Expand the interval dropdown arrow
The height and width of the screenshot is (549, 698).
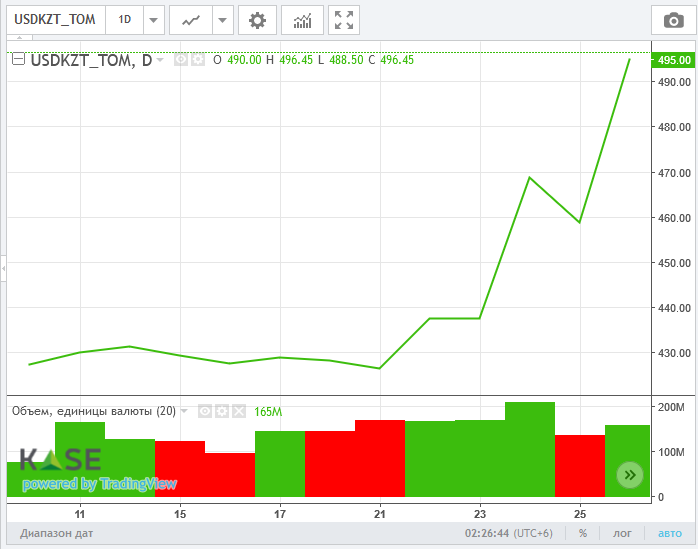(153, 20)
